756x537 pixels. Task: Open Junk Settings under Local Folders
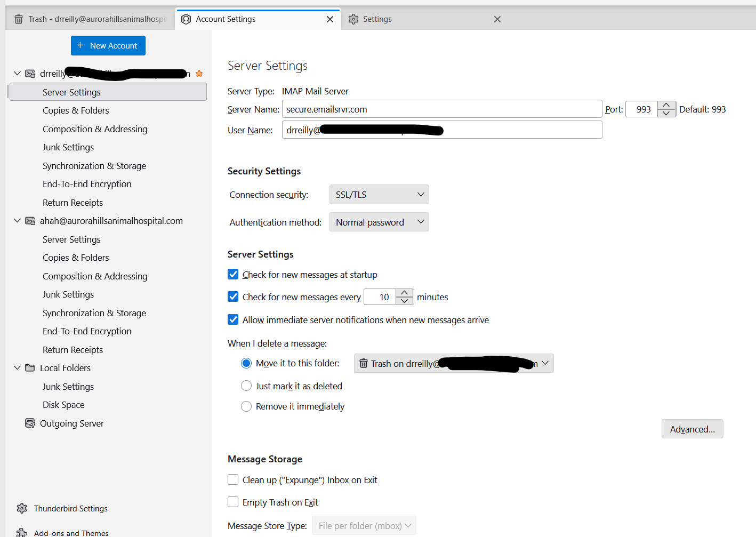click(x=68, y=387)
